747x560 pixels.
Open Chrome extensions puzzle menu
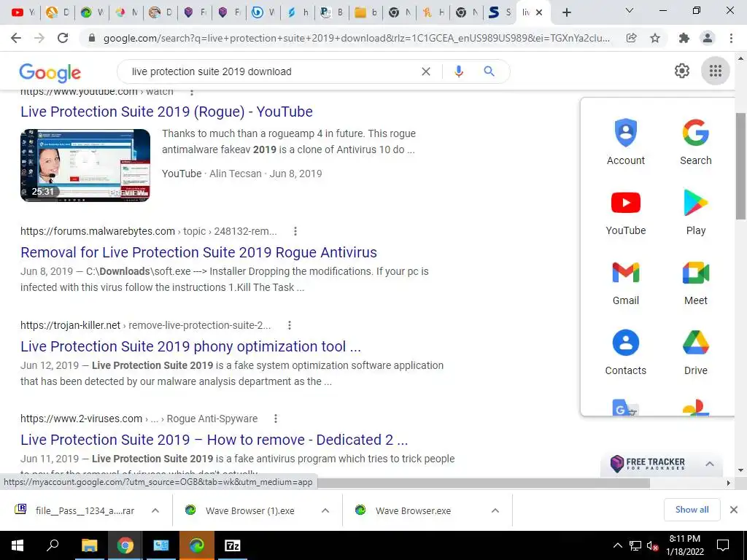tap(684, 38)
